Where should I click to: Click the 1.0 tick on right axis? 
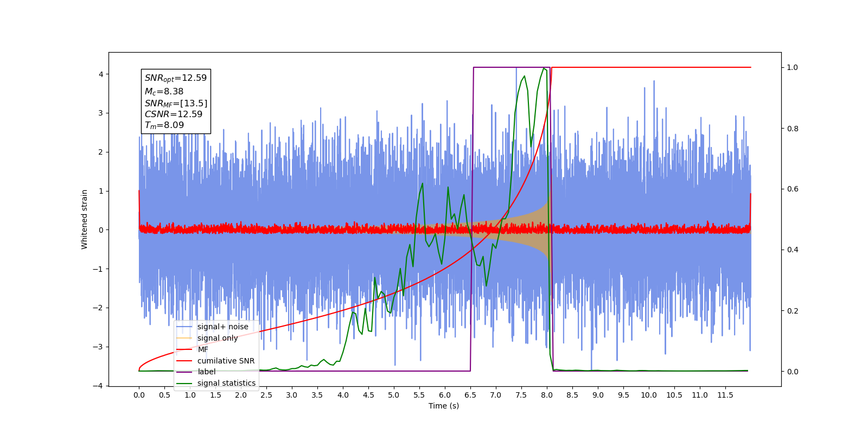tap(793, 68)
